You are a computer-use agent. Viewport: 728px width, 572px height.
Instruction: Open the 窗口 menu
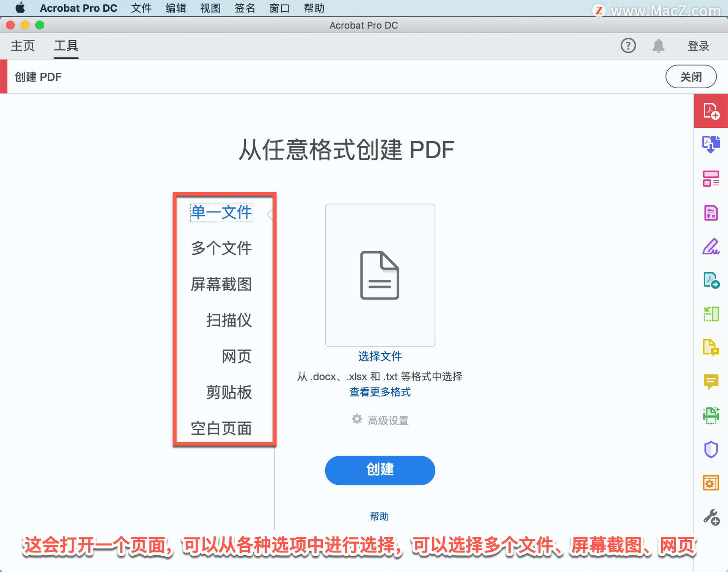click(279, 8)
